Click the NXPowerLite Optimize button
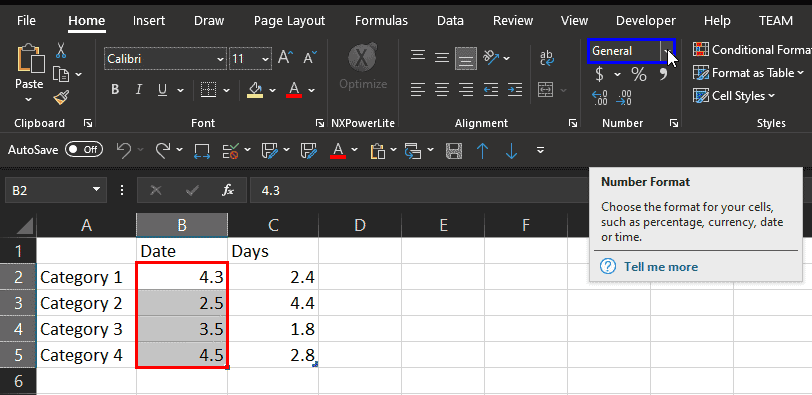The width and height of the screenshot is (812, 395). (x=363, y=66)
